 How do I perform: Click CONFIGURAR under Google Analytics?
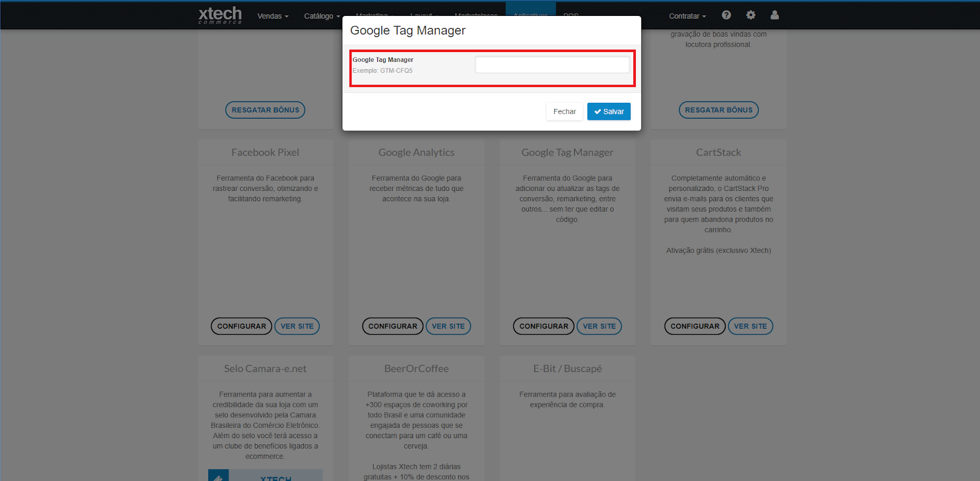393,326
